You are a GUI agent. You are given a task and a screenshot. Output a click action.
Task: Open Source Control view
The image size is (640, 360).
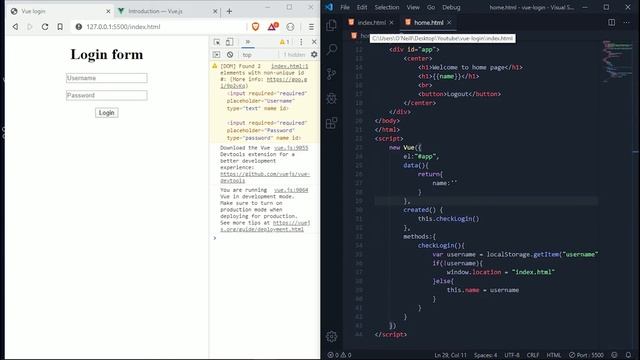tap(331, 74)
